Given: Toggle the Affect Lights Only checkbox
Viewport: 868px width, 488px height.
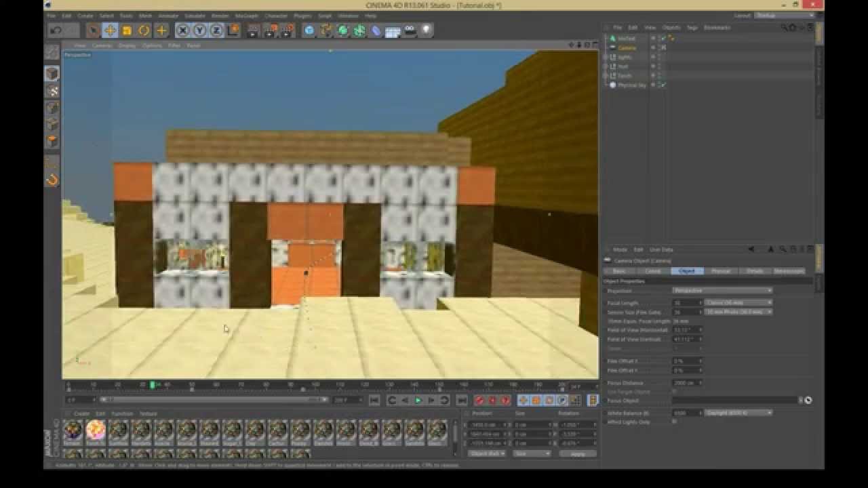Looking at the screenshot, I should [674, 422].
